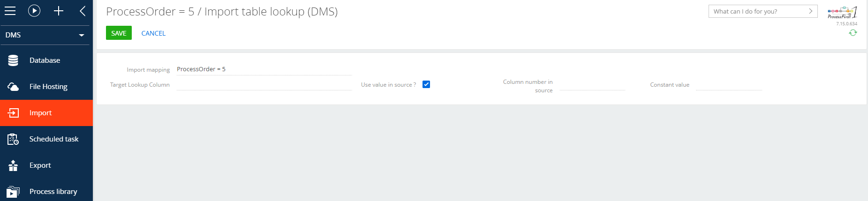Collapse the sidebar with left chevron
This screenshot has height=201, width=868.
tap(83, 11)
